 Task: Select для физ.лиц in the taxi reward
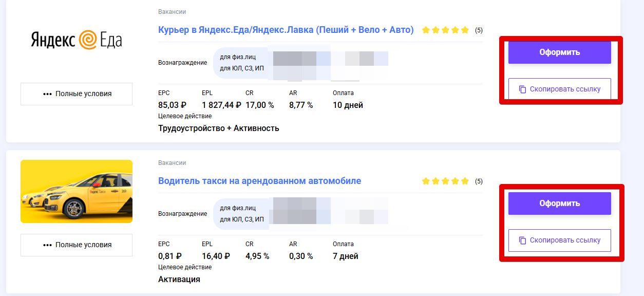point(238,208)
